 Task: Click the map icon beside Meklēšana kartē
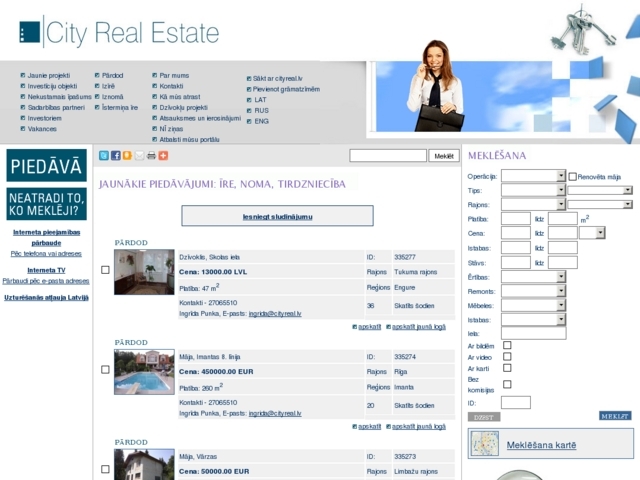(x=484, y=444)
